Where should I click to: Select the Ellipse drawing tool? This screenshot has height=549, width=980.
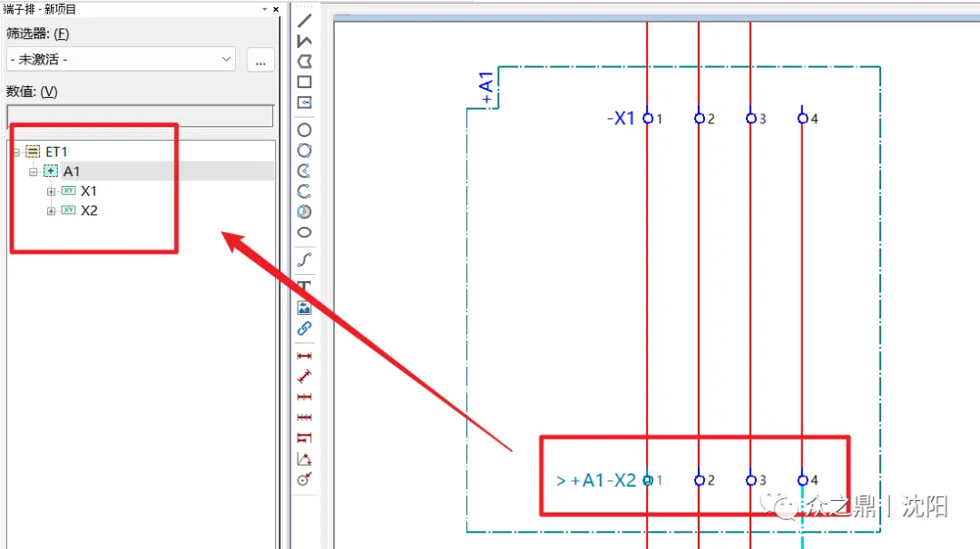304,232
